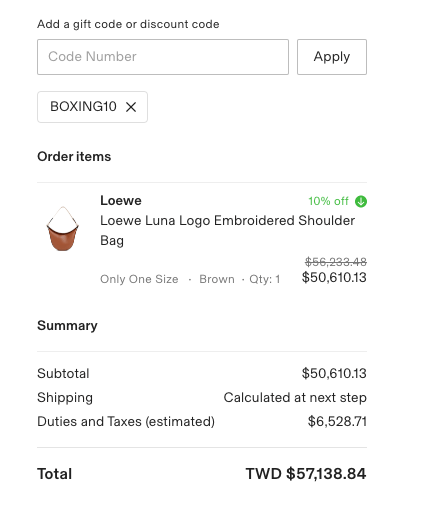The image size is (435, 532).
Task: Remove the BOXING10 code with the X
Action: tap(131, 107)
